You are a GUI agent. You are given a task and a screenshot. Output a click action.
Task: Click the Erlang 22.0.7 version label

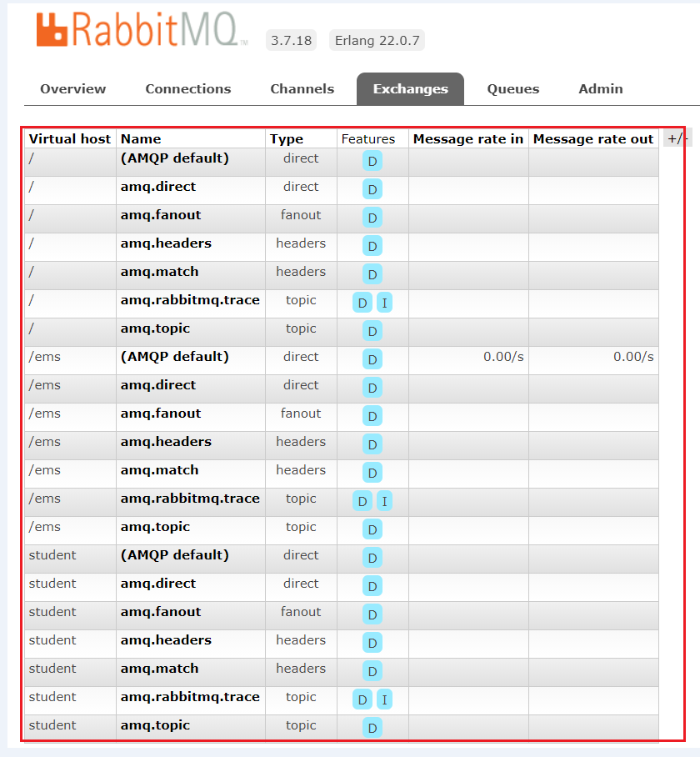(377, 40)
